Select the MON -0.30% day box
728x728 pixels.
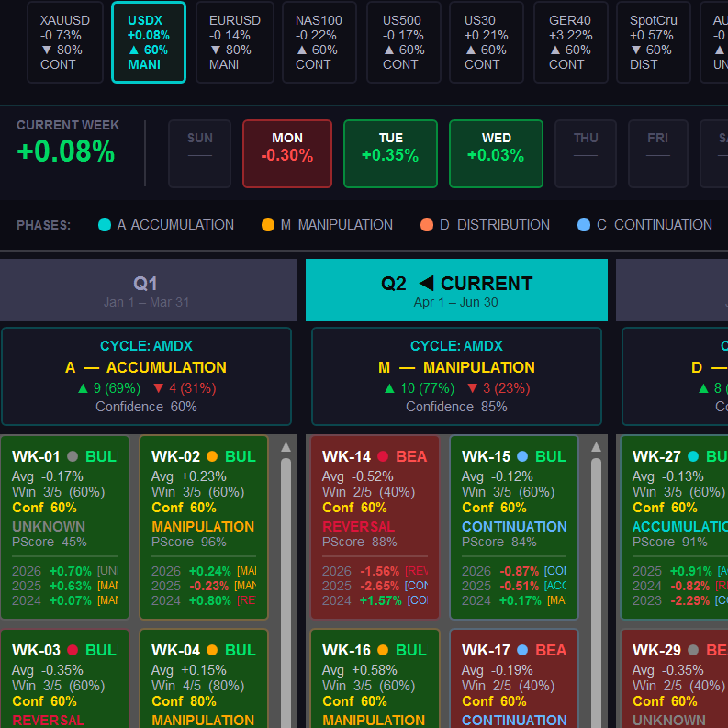point(287,153)
